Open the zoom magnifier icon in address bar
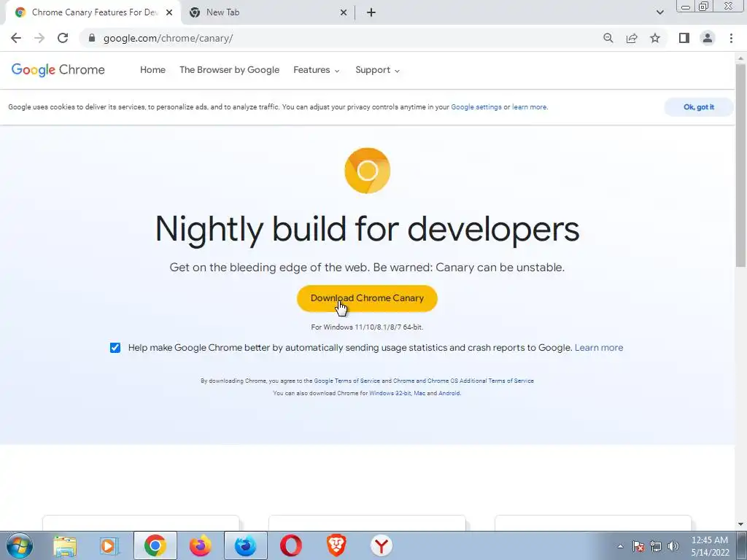This screenshot has width=747, height=560. pos(608,38)
